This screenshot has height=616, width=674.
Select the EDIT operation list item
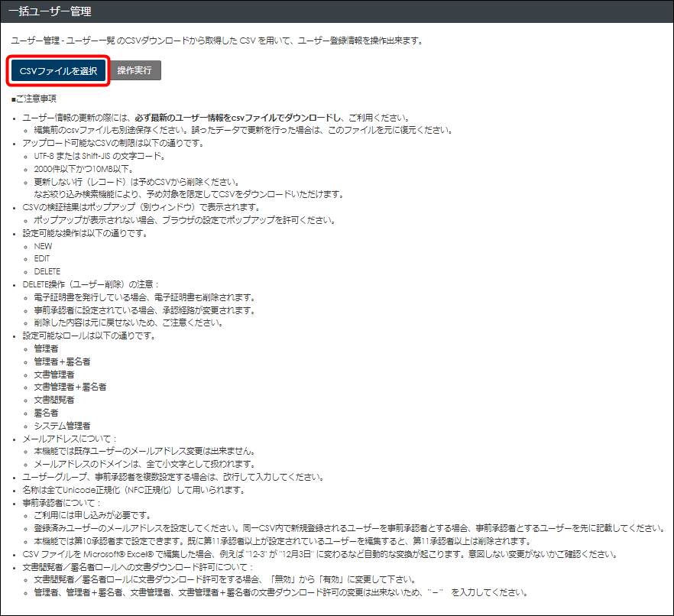click(x=42, y=259)
